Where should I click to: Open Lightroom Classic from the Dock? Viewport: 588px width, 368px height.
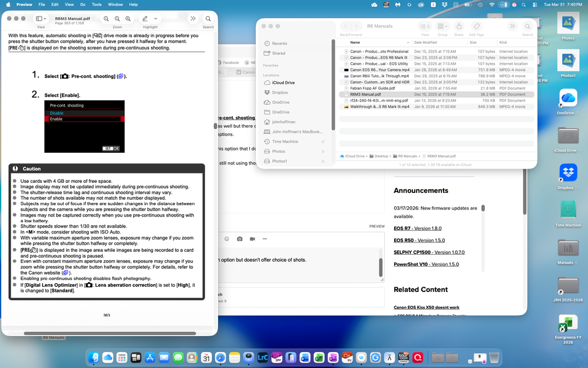coord(263,357)
